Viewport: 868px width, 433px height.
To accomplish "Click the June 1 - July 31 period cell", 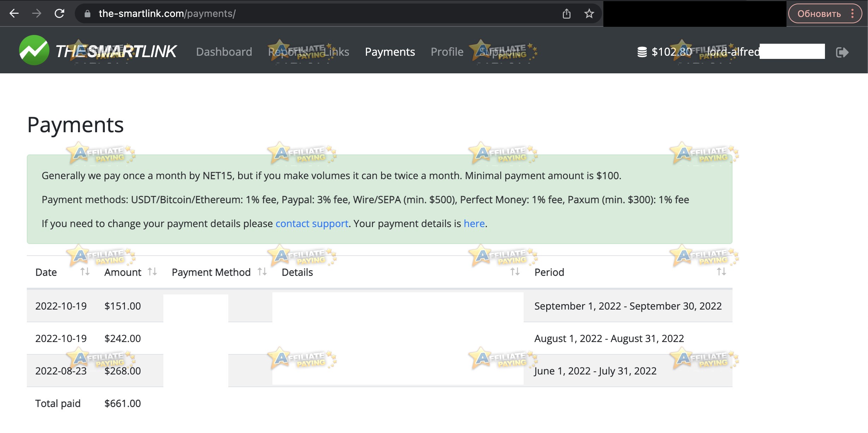I will click(x=595, y=371).
